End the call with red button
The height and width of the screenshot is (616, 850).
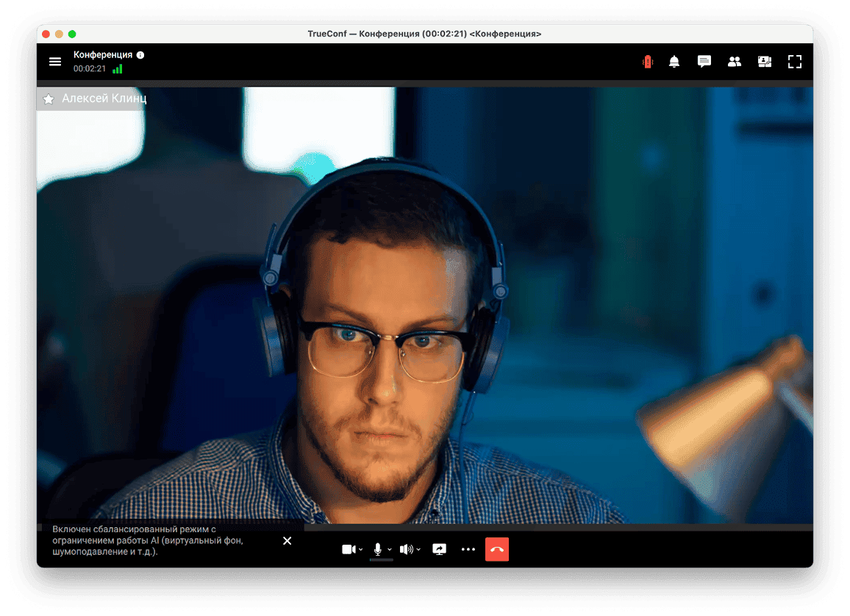click(x=496, y=549)
